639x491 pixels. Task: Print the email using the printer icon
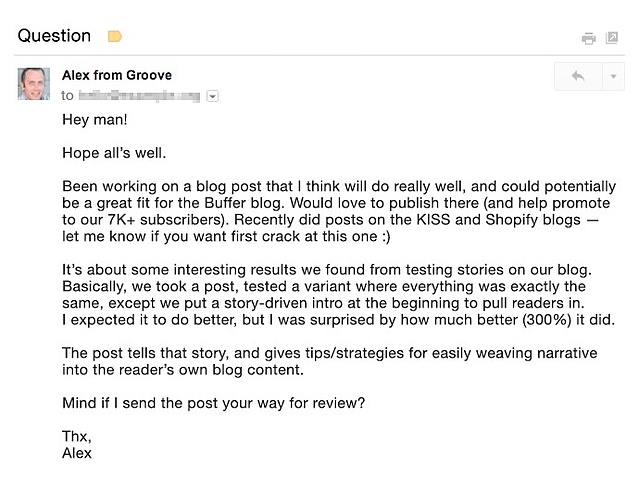point(589,38)
